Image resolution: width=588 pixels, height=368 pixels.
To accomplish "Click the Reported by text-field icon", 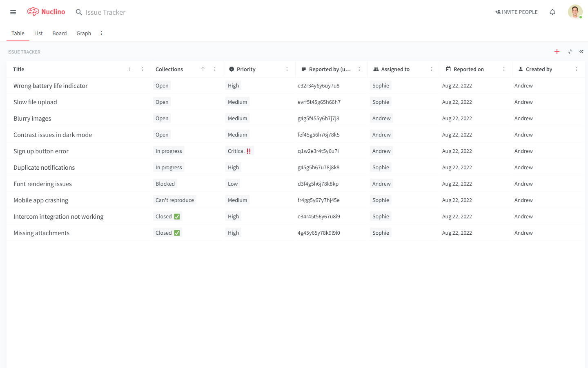I will click(x=304, y=69).
